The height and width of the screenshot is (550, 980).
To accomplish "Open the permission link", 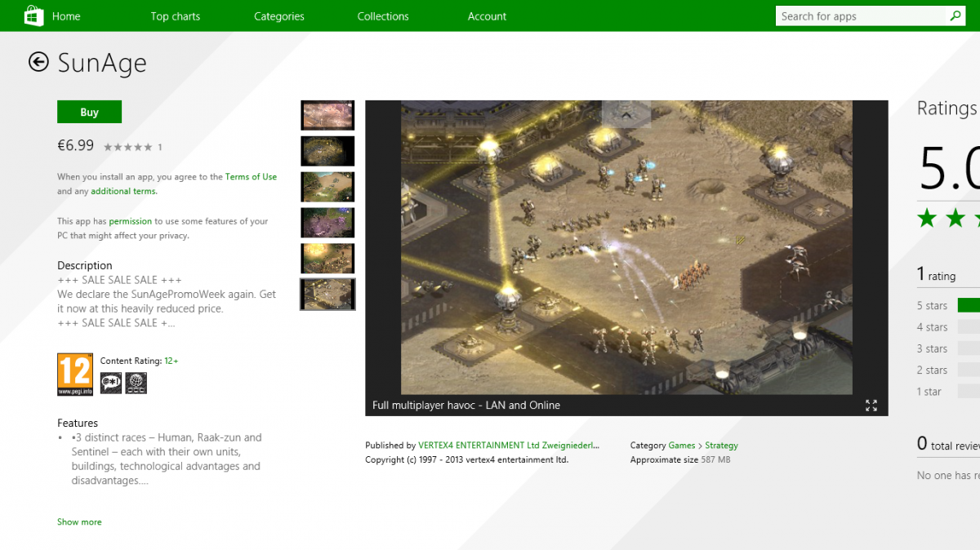I will (x=130, y=221).
